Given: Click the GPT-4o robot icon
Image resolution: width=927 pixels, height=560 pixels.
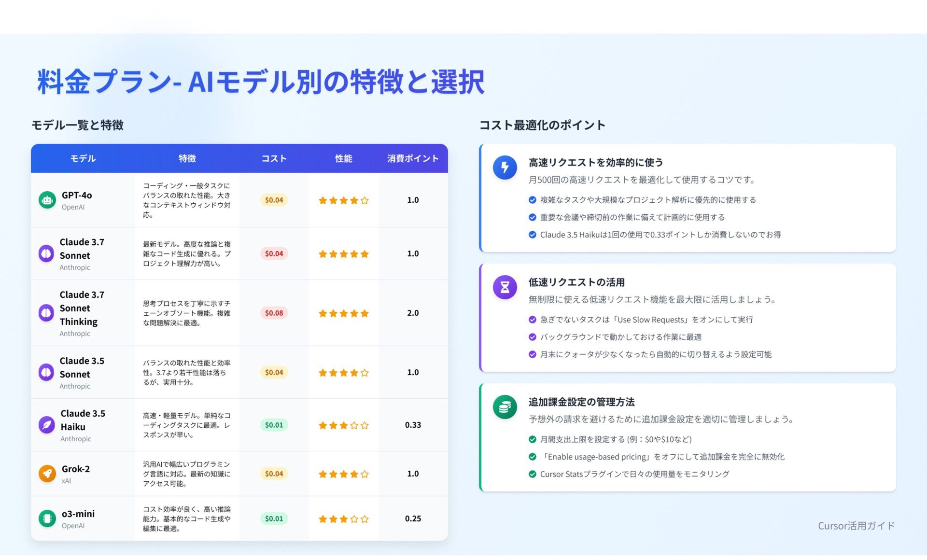Looking at the screenshot, I should (x=47, y=200).
